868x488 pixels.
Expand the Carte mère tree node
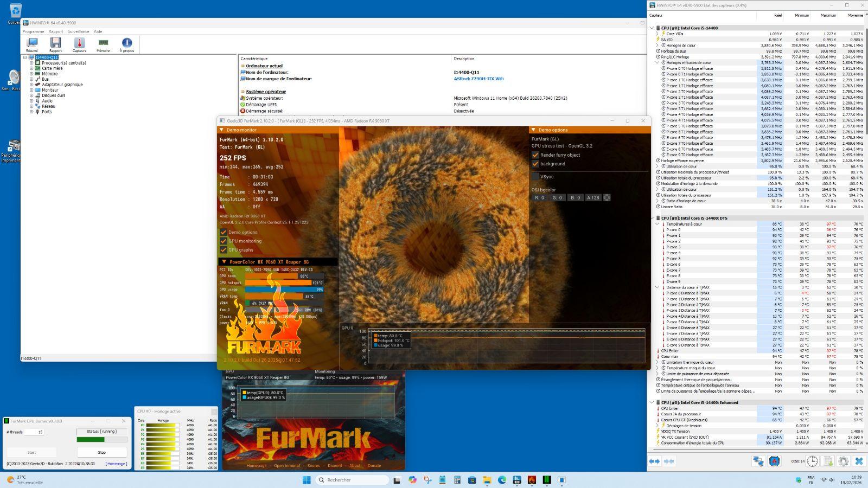(31, 68)
